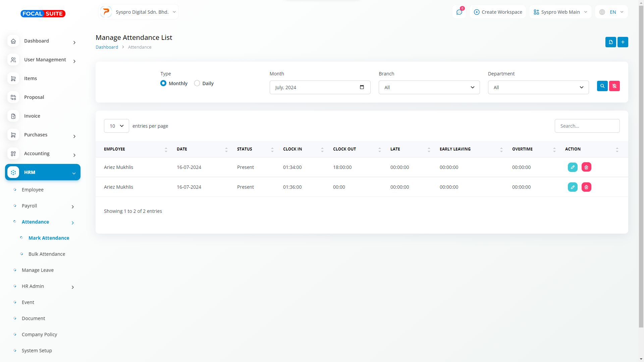644x362 pixels.
Task: Open the Company Policy menu item
Action: pos(39,335)
